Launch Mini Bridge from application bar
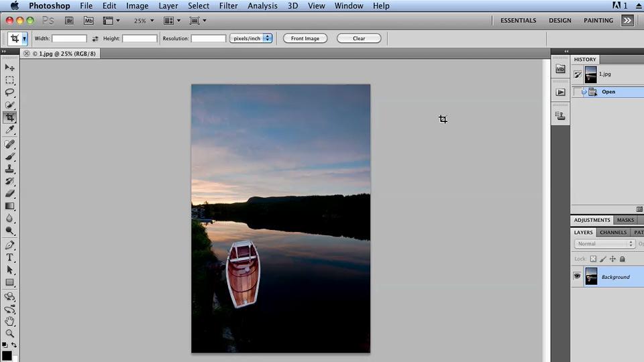Viewport: 644px width, 362px height. pos(89,21)
